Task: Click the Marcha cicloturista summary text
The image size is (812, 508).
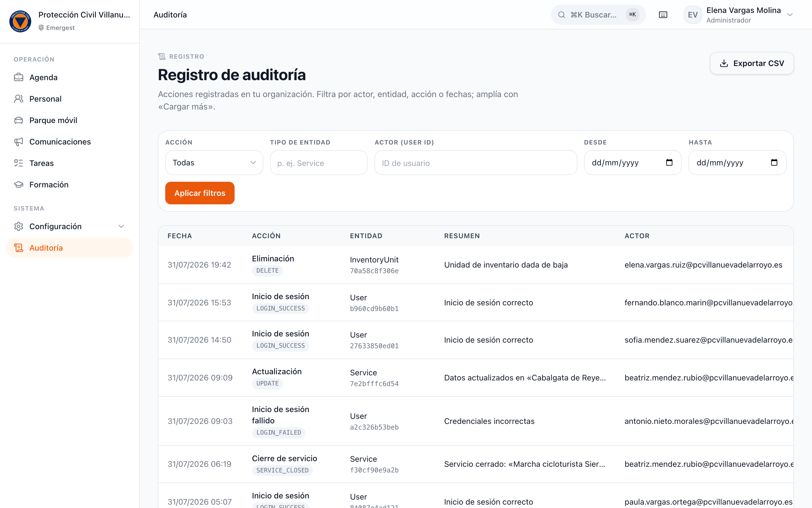Action: (x=524, y=464)
